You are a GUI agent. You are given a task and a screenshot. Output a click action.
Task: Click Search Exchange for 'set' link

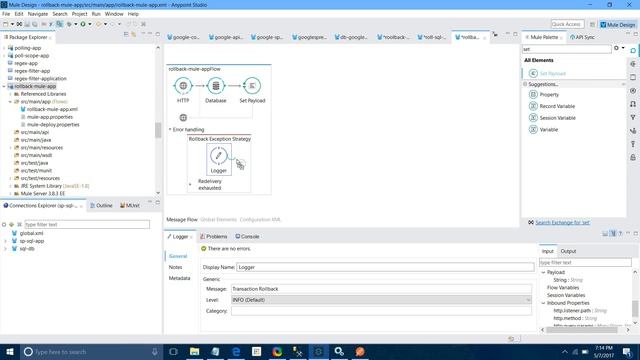click(562, 223)
